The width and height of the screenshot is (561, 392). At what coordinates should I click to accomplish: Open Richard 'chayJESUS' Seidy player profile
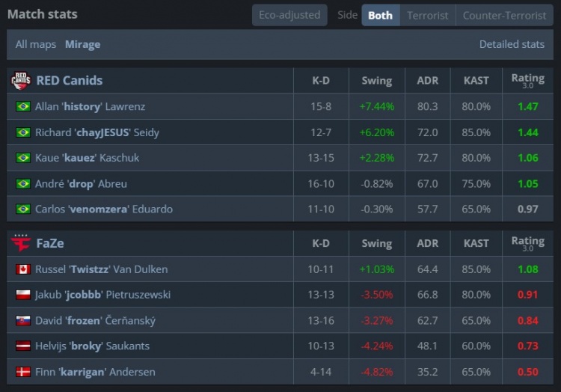96,132
